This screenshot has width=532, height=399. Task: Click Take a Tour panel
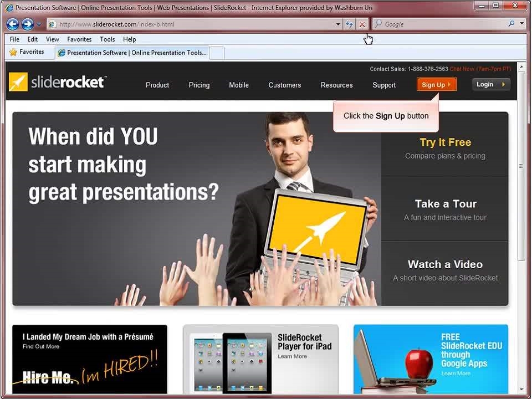(445, 209)
